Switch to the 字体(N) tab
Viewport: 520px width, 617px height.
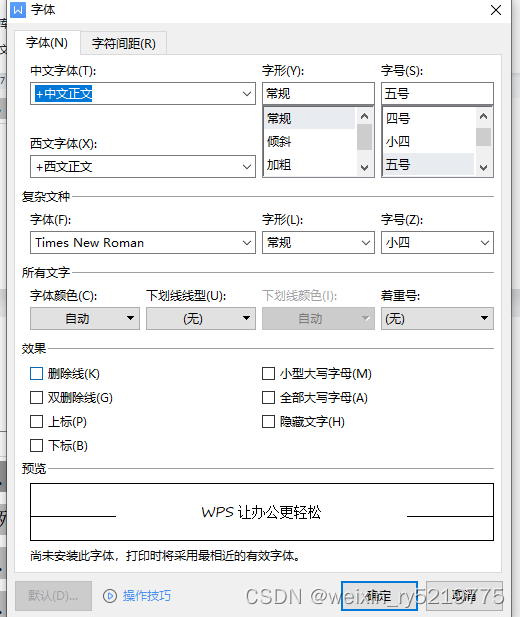(47, 42)
